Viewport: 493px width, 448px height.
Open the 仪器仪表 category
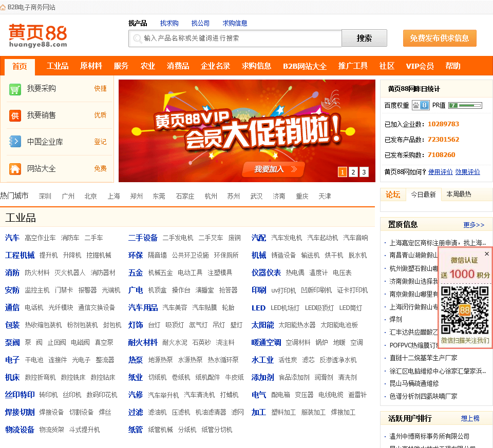(x=266, y=272)
